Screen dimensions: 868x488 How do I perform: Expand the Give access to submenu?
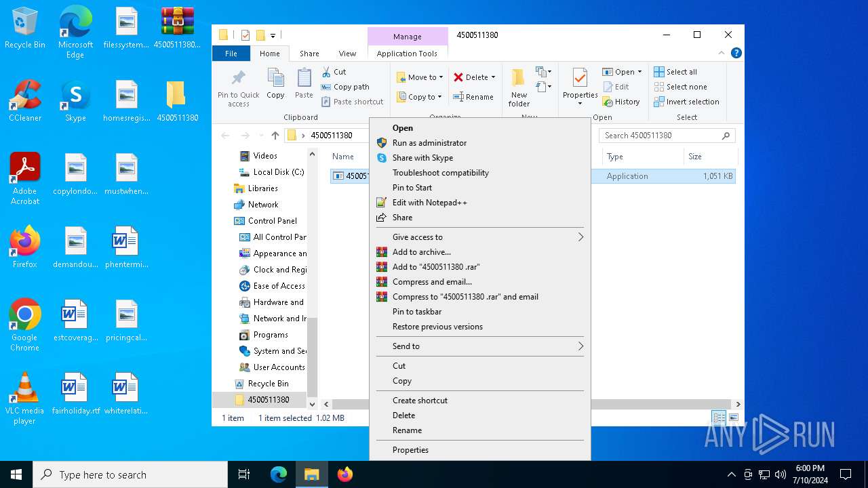(x=479, y=237)
